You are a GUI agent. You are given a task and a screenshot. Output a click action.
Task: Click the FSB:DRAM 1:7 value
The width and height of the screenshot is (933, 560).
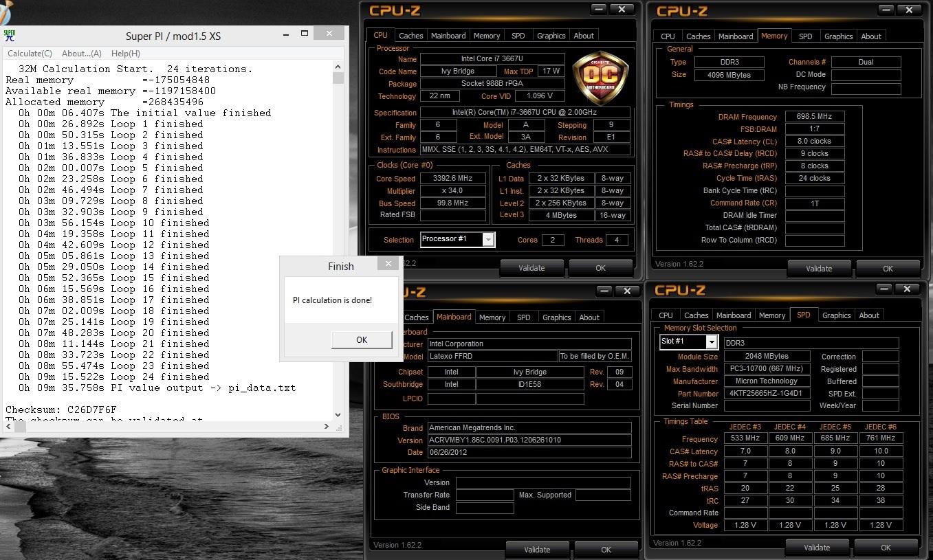point(815,129)
